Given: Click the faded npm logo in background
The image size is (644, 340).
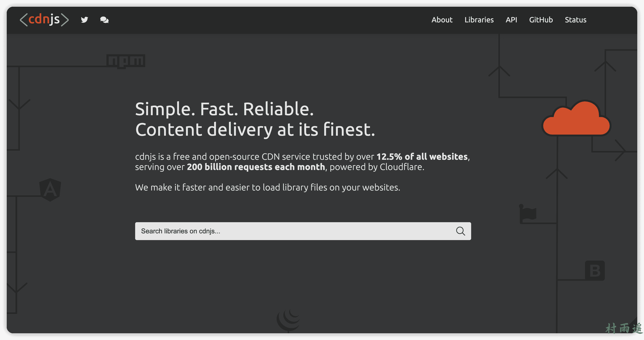Looking at the screenshot, I should tap(126, 61).
